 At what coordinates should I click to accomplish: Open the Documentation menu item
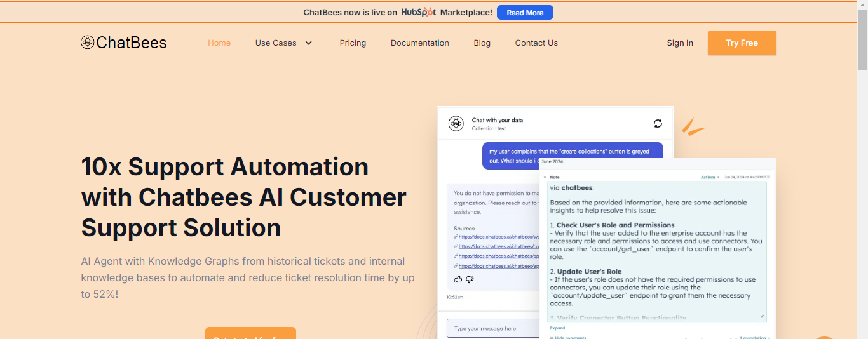(x=419, y=43)
